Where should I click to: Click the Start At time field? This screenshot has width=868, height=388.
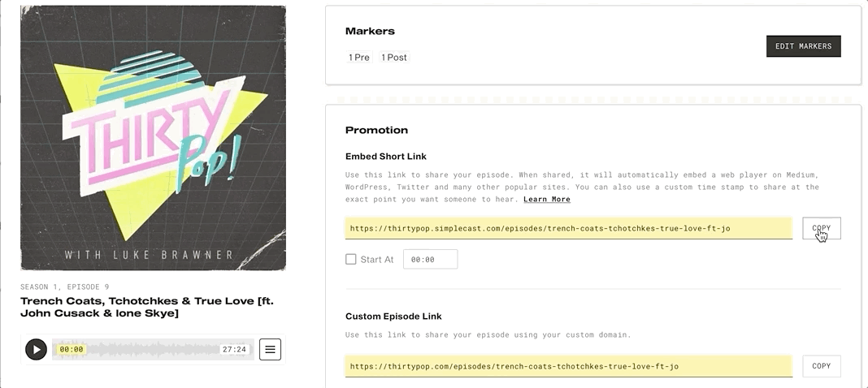tap(430, 259)
